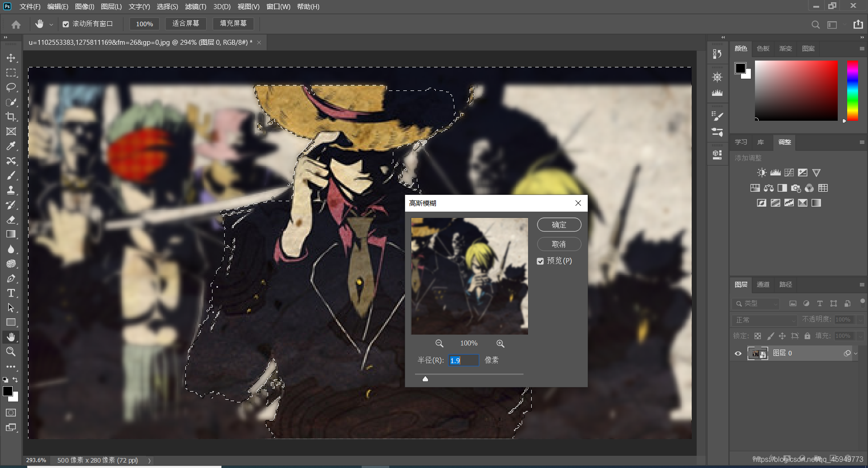Add a Levels adjustment

[x=775, y=173]
